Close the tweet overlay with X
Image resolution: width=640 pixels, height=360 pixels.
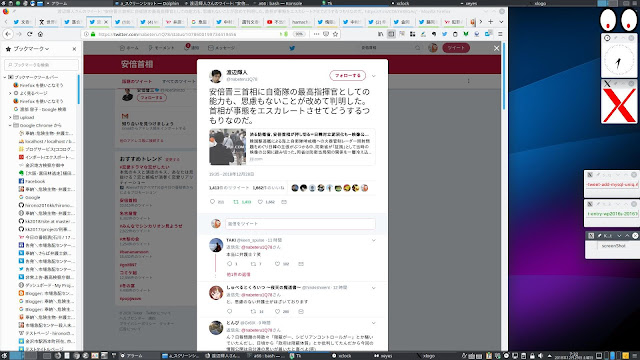pyautogui.click(x=496, y=48)
